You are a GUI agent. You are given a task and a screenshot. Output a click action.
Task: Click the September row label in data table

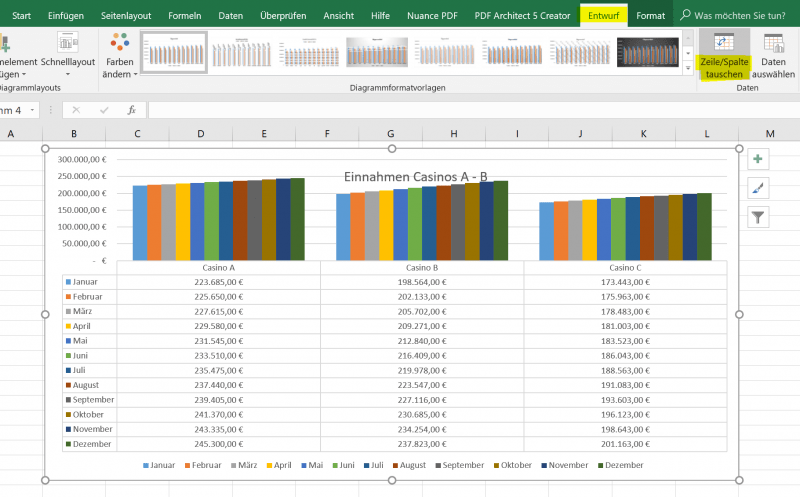[89, 400]
